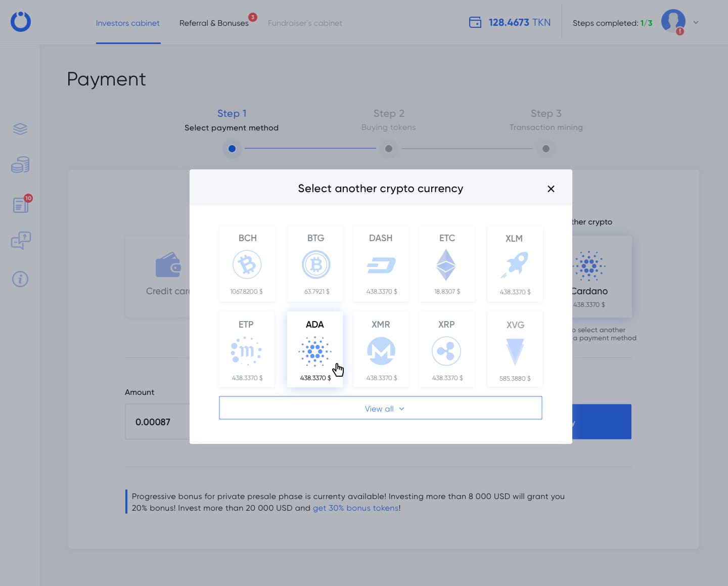
Task: Click the circular app logo
Action: (21, 22)
